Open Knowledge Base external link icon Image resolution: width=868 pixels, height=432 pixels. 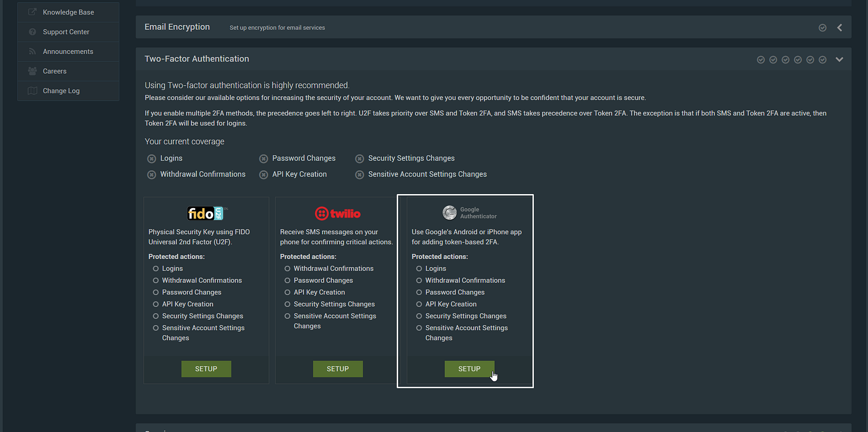coord(32,12)
